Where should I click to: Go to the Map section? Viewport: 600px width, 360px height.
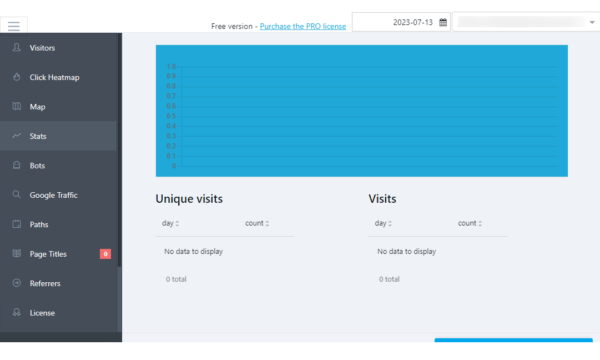click(x=58, y=107)
